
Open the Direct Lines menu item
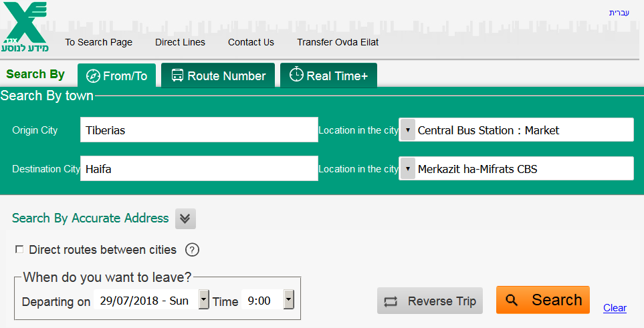click(180, 42)
